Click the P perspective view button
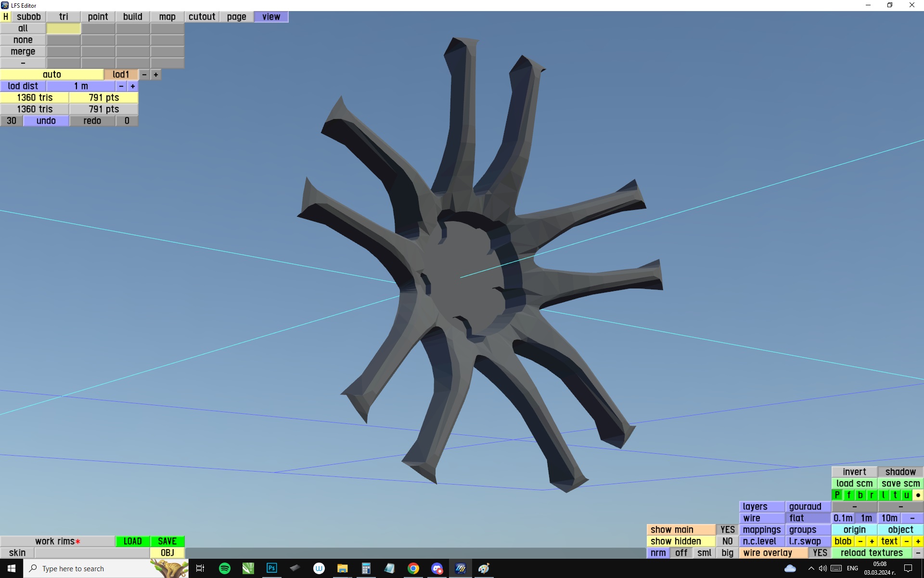Image resolution: width=924 pixels, height=578 pixels. click(x=837, y=495)
